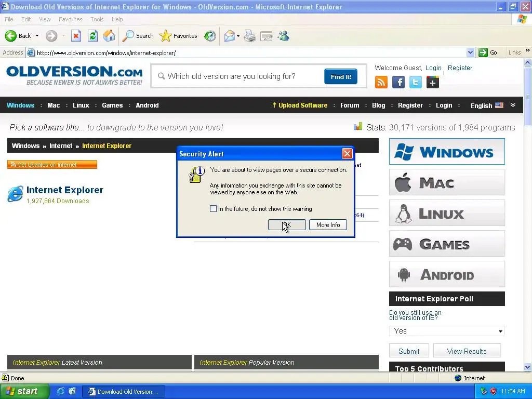Expand the Links toolbar chevron

pos(528,50)
